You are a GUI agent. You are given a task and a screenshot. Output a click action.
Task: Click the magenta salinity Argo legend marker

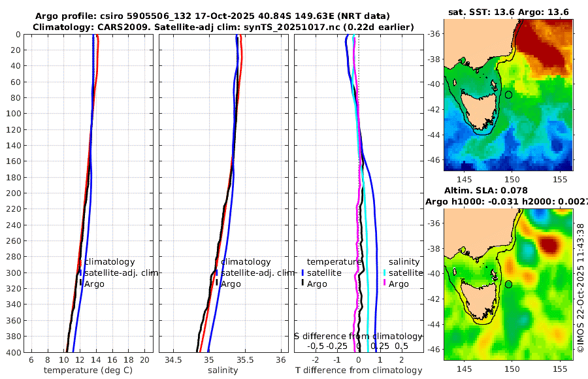(x=384, y=284)
